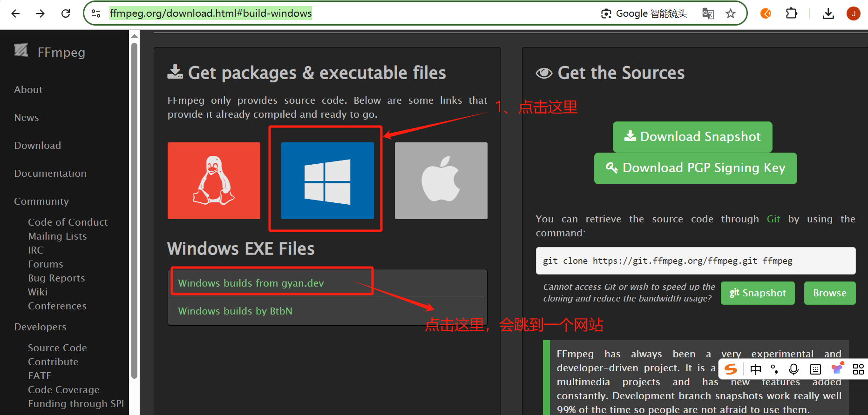Open the browser downloads icon

coord(828,13)
